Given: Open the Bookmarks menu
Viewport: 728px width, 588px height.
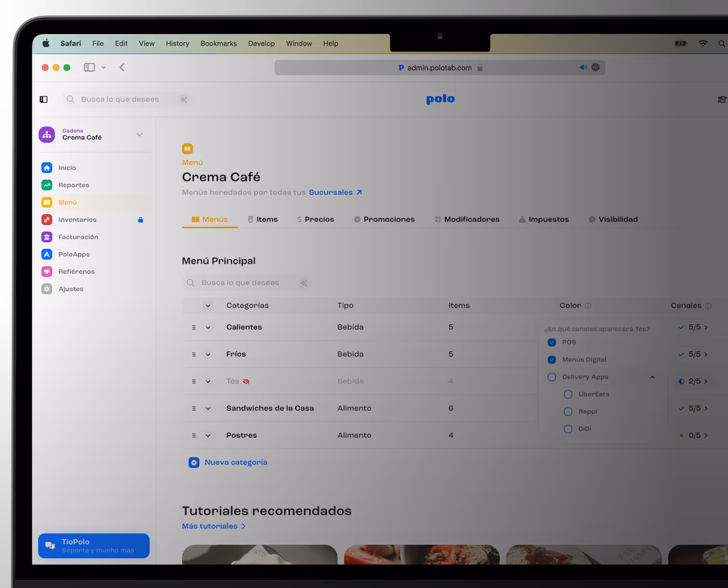Looking at the screenshot, I should pos(219,43).
